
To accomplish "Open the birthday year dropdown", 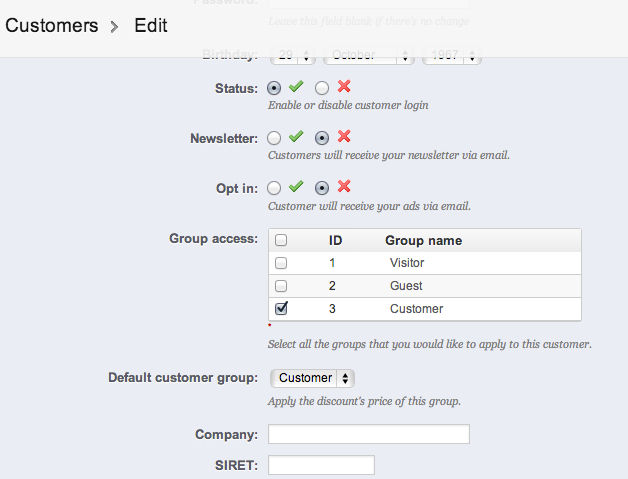I will (452, 55).
